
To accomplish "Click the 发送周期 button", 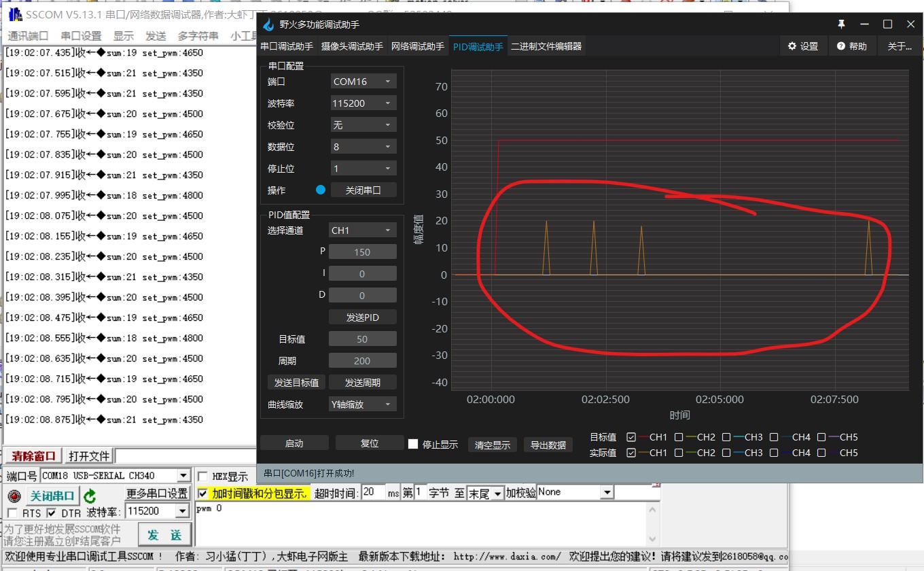I will pos(363,383).
